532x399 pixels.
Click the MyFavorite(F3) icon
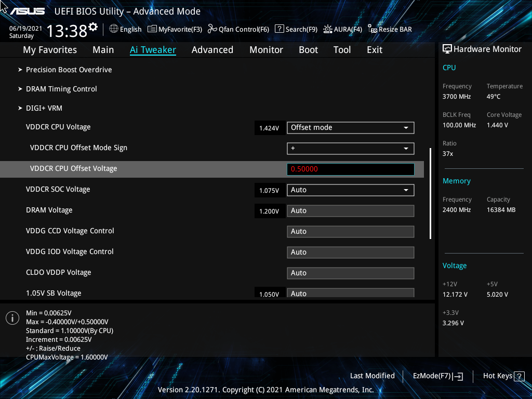[x=175, y=29]
